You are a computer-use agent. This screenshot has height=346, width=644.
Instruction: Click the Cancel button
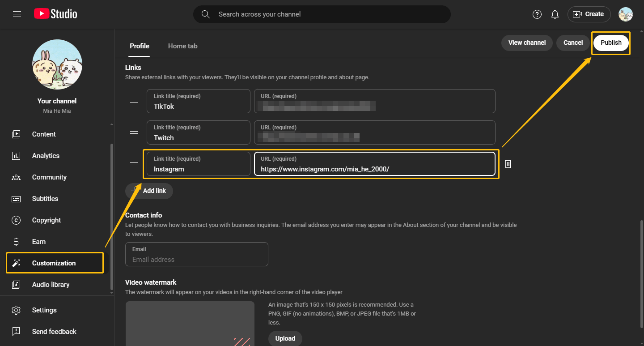pos(573,43)
